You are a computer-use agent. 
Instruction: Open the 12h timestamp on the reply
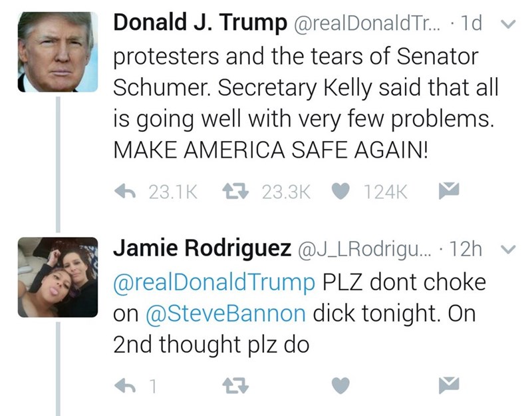(x=468, y=250)
